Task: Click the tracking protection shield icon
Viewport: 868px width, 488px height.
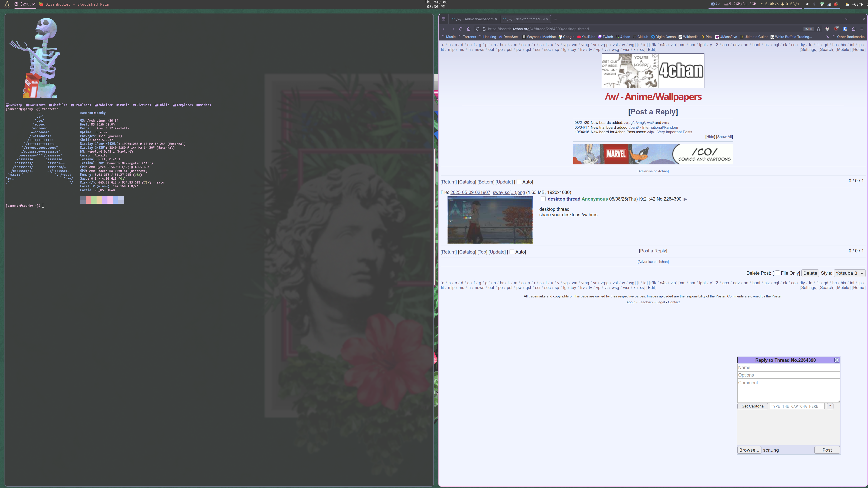Action: (478, 29)
